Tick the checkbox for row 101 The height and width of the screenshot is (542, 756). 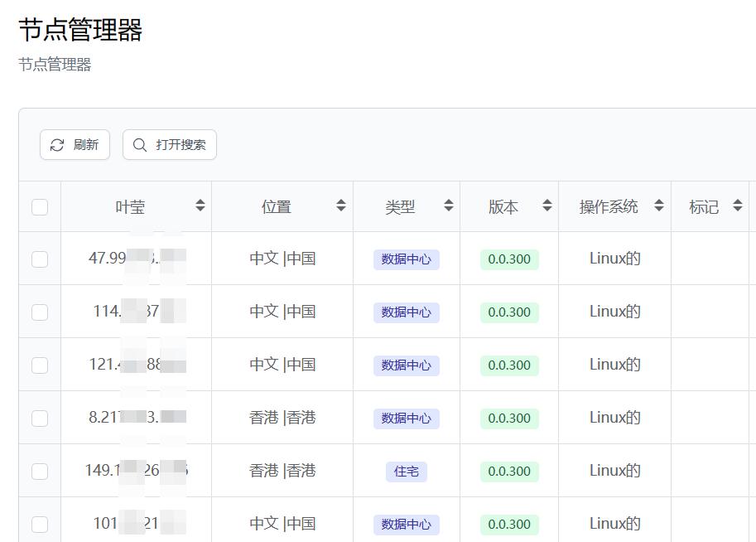[x=40, y=524]
